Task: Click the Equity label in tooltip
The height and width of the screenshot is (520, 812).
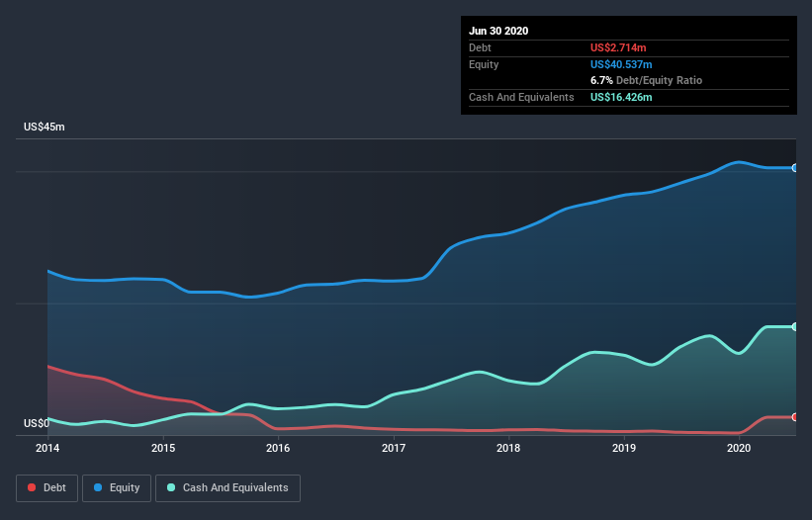Action: coord(484,64)
